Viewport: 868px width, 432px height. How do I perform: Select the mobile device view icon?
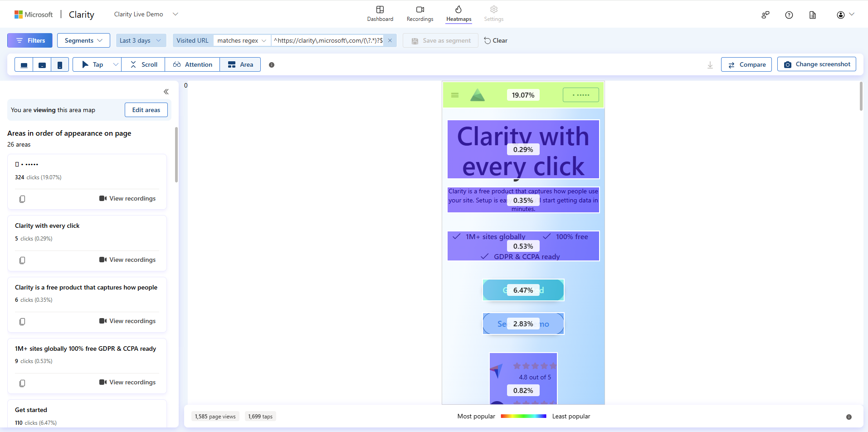(60, 65)
